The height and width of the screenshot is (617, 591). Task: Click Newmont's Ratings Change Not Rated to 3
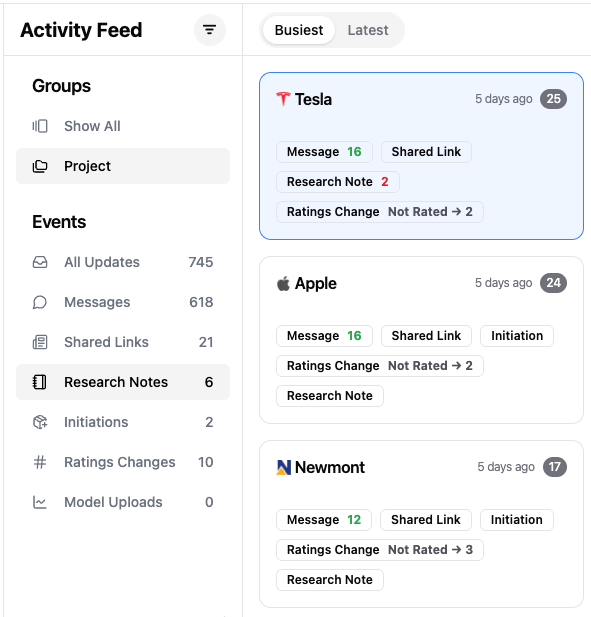tap(380, 550)
